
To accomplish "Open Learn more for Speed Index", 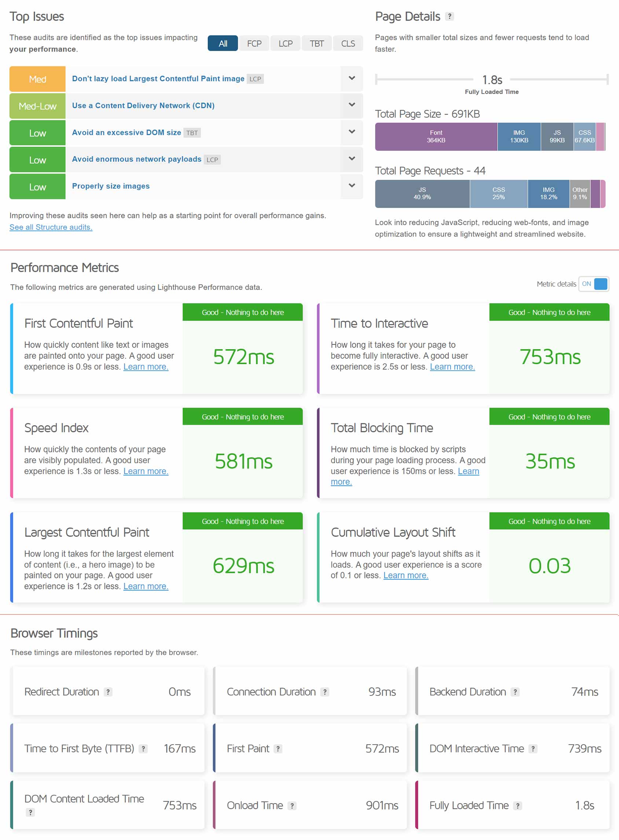I will point(146,471).
